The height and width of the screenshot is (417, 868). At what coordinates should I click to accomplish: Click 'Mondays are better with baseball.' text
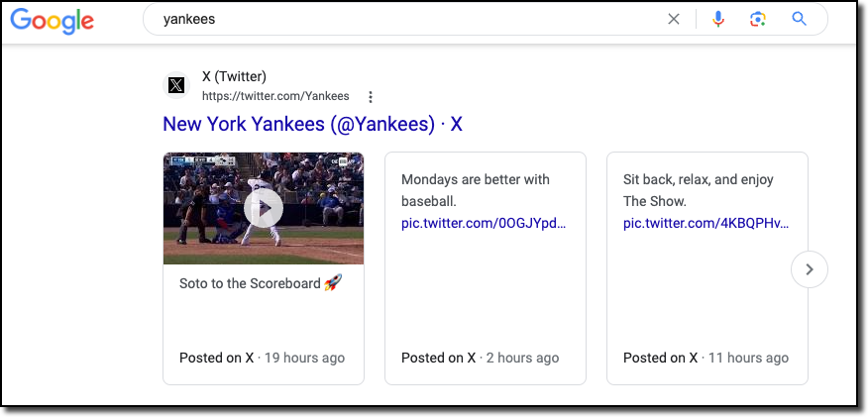pos(476,190)
